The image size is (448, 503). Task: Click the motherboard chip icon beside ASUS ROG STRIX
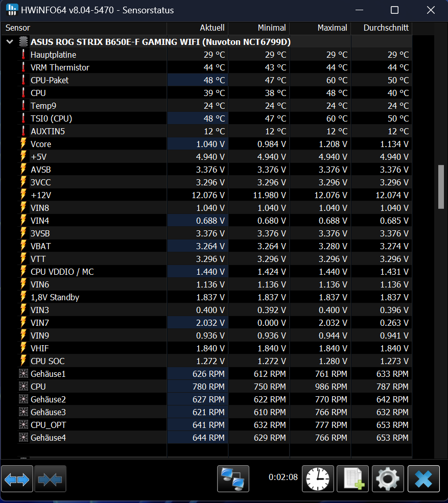[x=23, y=42]
